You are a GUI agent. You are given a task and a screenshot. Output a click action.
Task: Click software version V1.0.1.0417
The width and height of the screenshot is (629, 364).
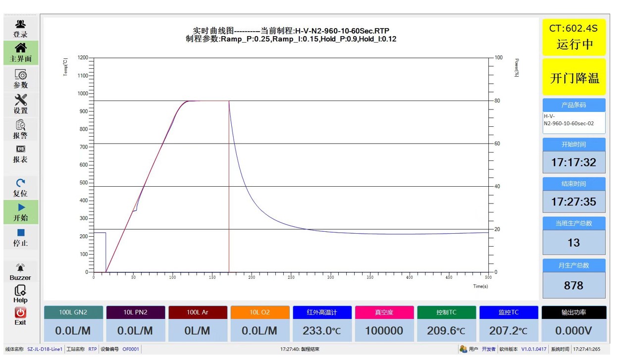[534, 349]
